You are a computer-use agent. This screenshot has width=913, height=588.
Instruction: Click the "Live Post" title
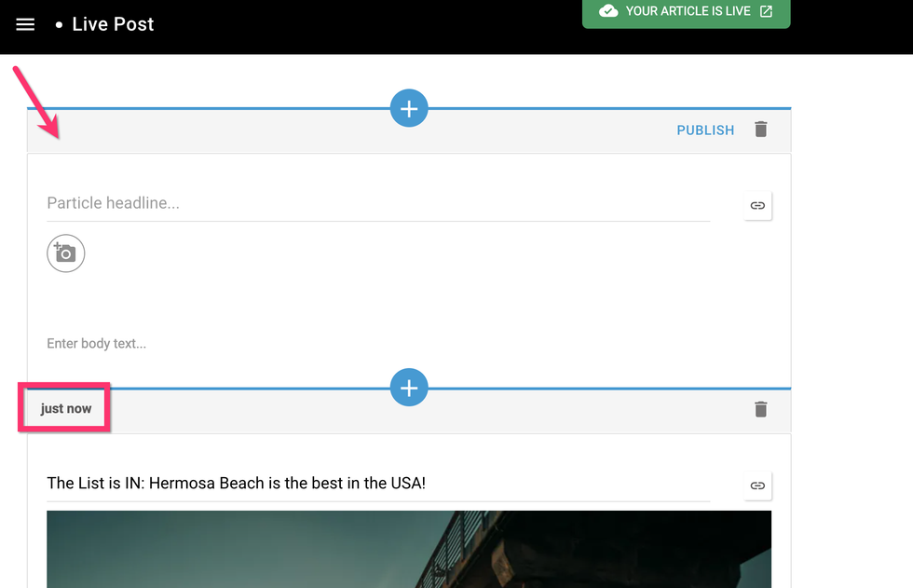(113, 24)
